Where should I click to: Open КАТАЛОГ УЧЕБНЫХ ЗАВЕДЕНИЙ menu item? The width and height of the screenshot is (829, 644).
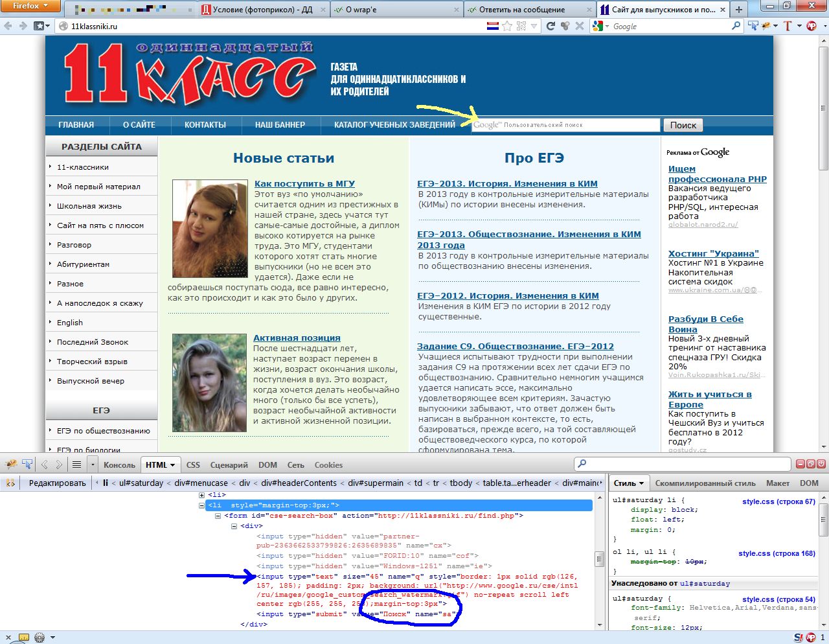[x=394, y=124]
